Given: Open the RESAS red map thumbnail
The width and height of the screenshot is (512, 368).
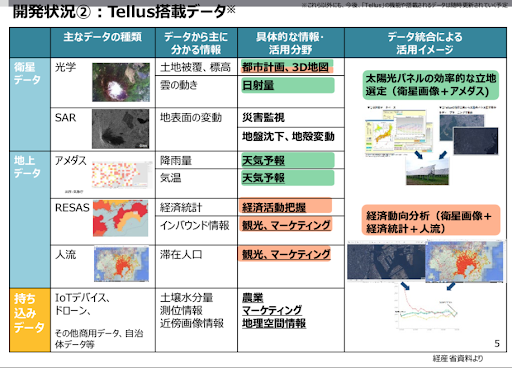Looking at the screenshot, I should [x=120, y=218].
